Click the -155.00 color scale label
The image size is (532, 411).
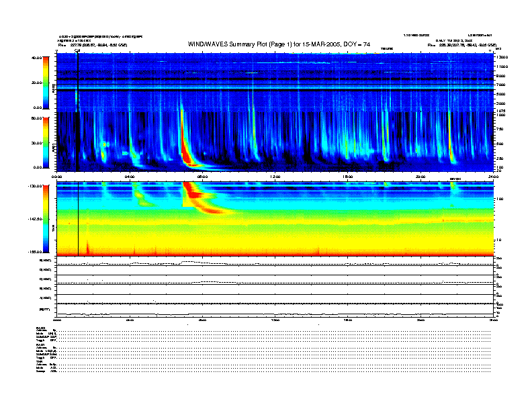pos(35,252)
